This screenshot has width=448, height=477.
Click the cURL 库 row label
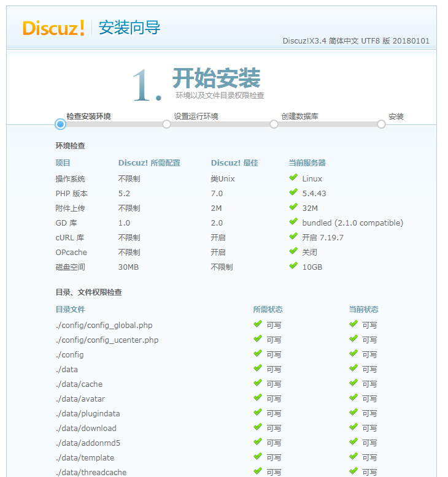(x=70, y=238)
